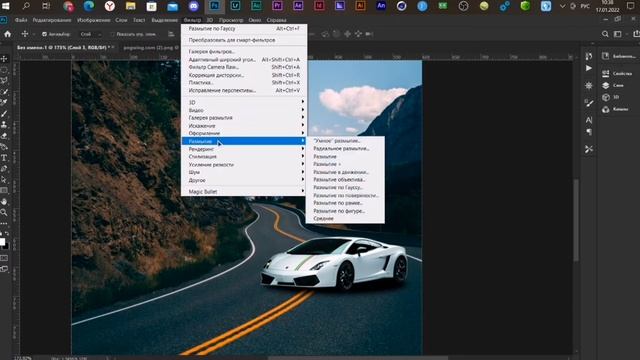Choose Среднее in blur submenu
This screenshot has height=360, width=640.
345,218
